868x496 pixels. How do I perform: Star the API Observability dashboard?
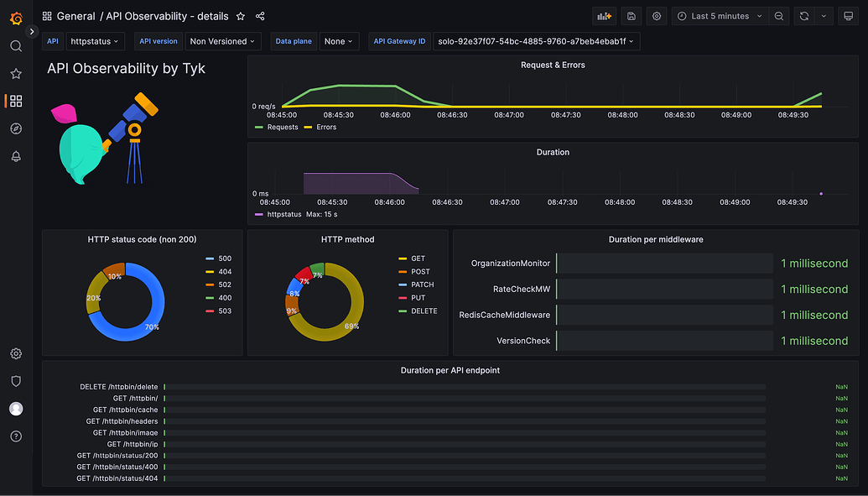(x=241, y=15)
